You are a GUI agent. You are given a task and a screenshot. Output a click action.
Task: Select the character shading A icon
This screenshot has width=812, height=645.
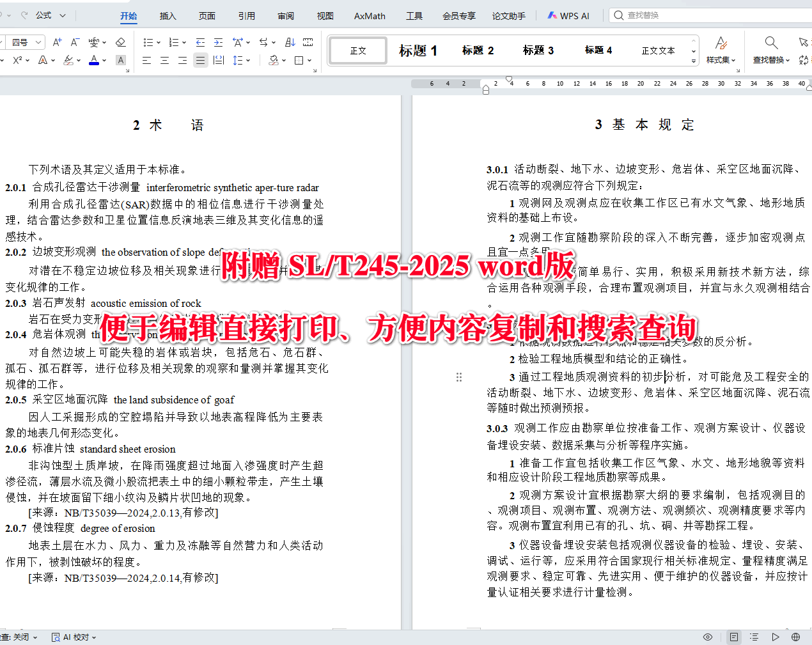coord(120,60)
